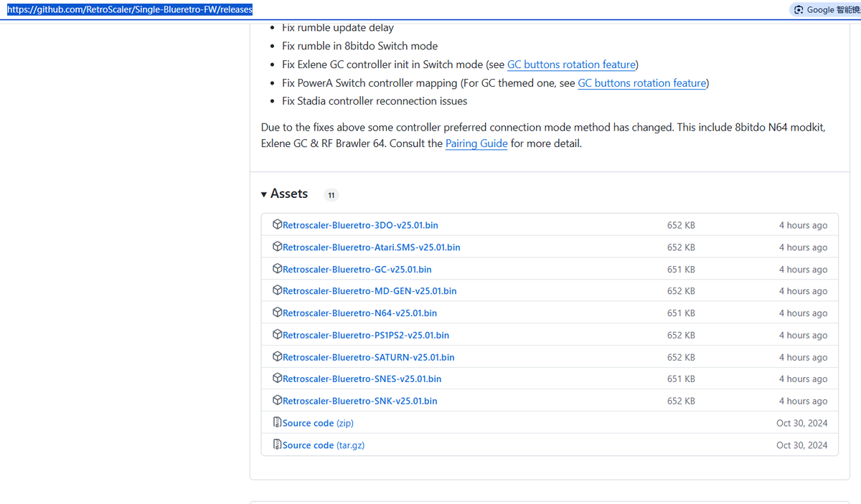Click the Assets count badge showing 11

(x=331, y=195)
